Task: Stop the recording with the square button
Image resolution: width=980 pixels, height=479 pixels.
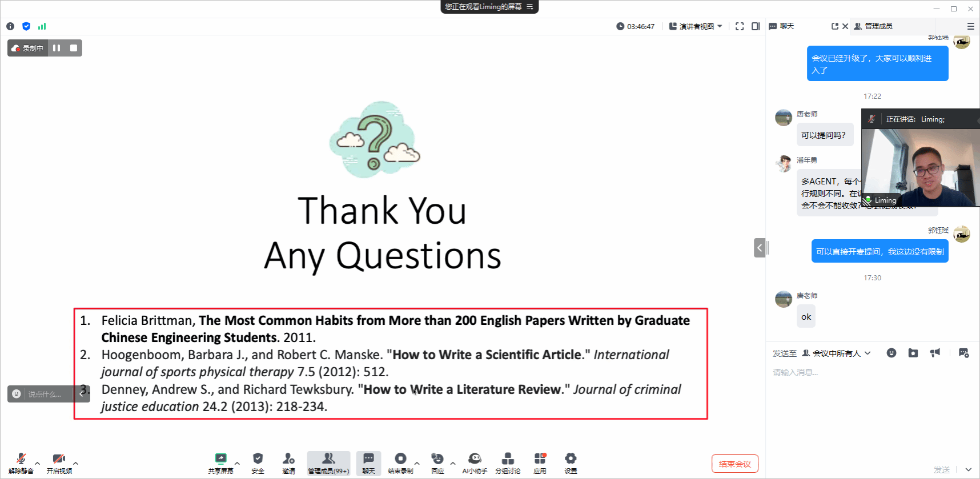Action: click(x=74, y=48)
